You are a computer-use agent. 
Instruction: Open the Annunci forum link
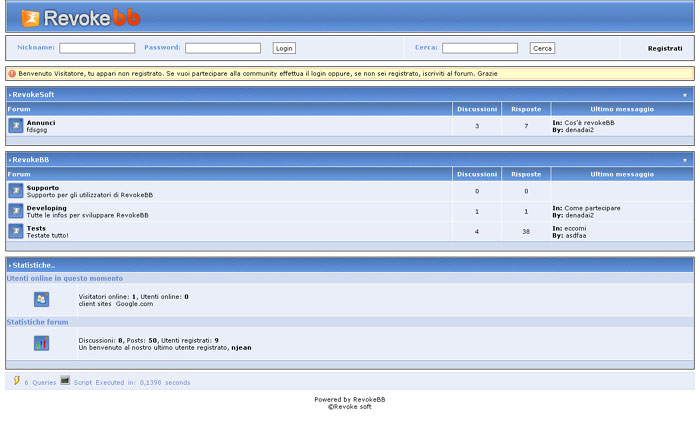pos(41,122)
